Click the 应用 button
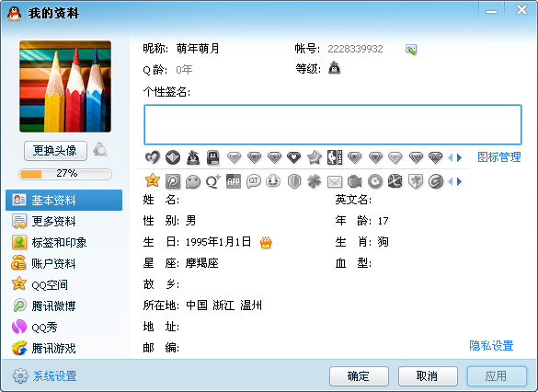Viewport: 538px width, 392px height. [497, 376]
